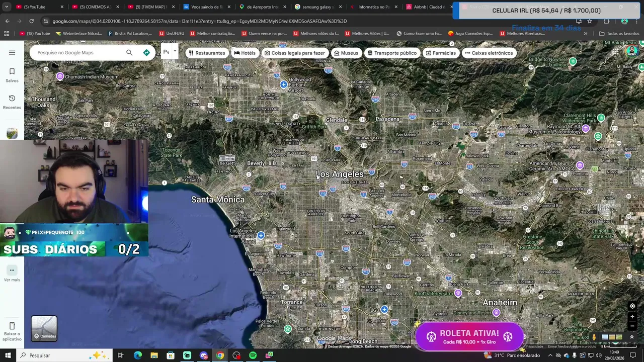Filter map by Restaurantes

[207, 53]
